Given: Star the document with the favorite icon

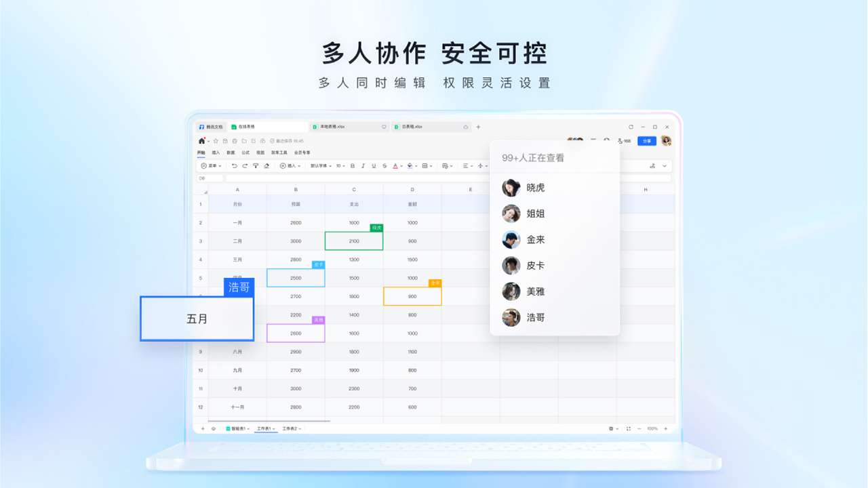Looking at the screenshot, I should click(216, 141).
